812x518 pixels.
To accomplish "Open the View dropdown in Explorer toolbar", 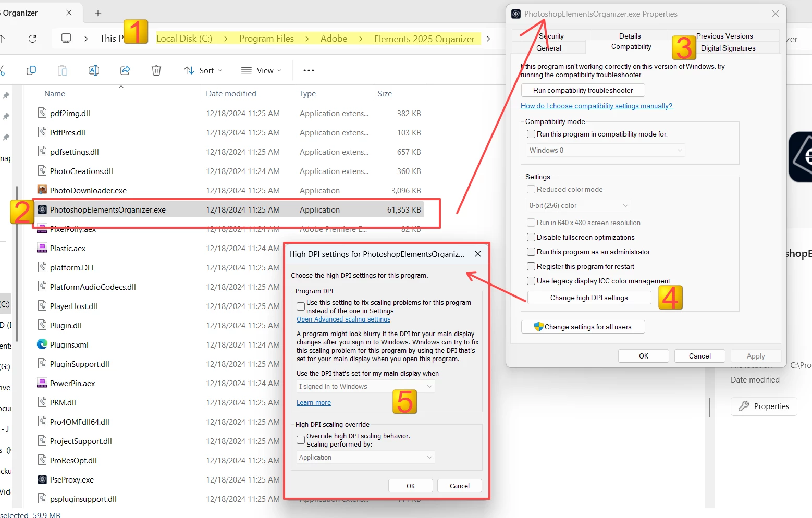I will [262, 70].
